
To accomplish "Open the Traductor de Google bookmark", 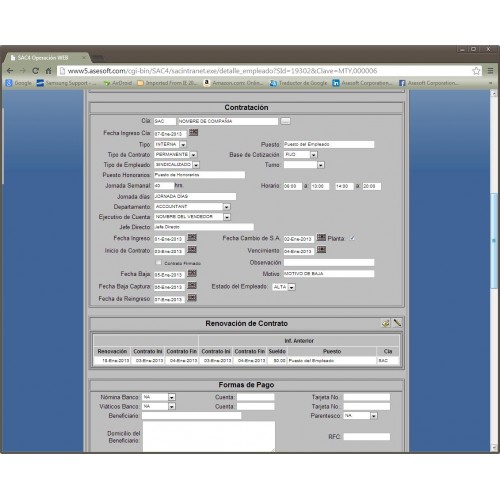I will pos(299,83).
